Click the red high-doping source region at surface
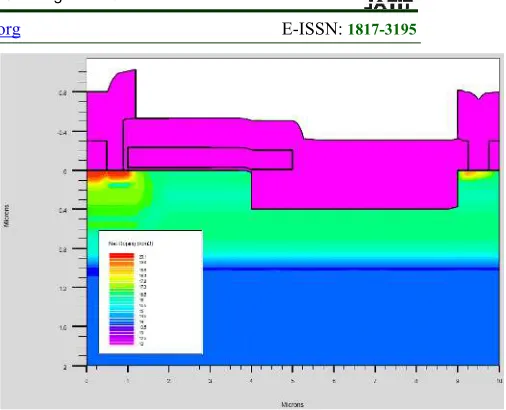Viewport: 506px width, 410px height. (108, 175)
